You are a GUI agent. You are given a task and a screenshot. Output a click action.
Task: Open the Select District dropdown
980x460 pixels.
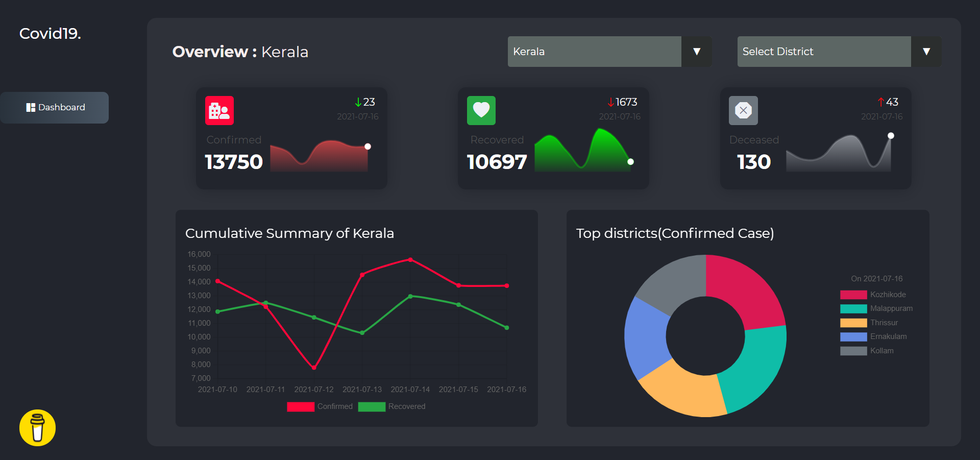tap(824, 52)
